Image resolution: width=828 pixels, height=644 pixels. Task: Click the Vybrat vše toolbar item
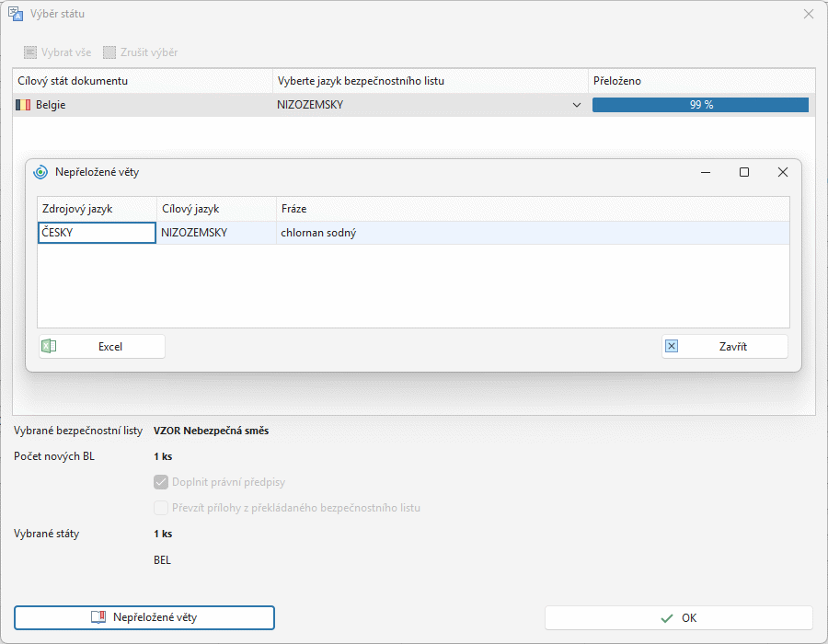coord(58,52)
